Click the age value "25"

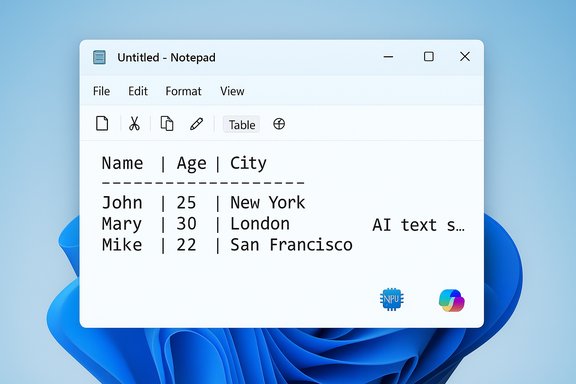pyautogui.click(x=186, y=203)
